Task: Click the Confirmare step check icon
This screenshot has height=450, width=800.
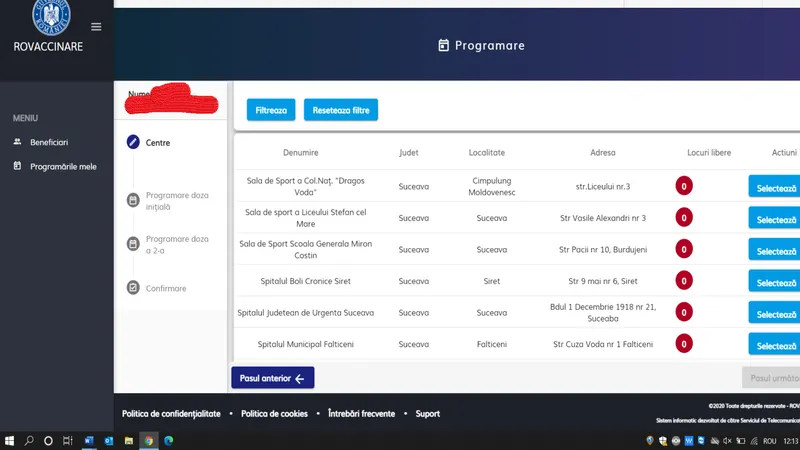Action: (x=133, y=288)
